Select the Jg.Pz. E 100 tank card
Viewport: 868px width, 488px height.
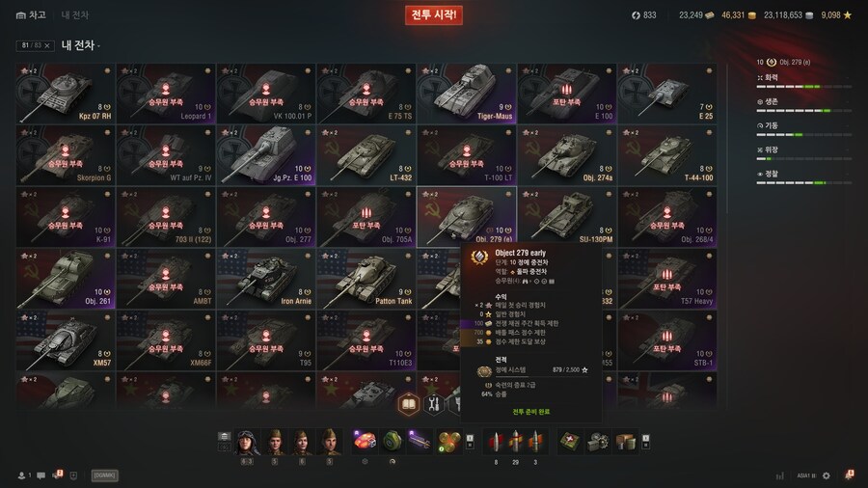266,155
